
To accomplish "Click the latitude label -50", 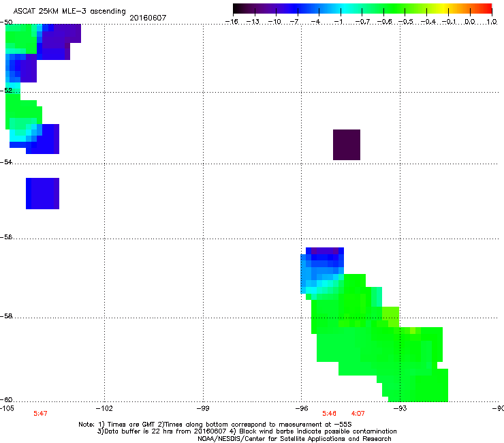I will click(7, 22).
